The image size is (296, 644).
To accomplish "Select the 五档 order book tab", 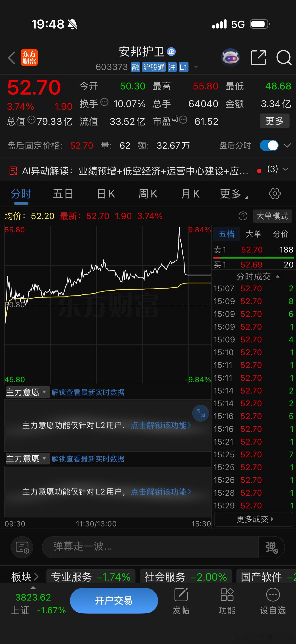I will pyautogui.click(x=226, y=234).
